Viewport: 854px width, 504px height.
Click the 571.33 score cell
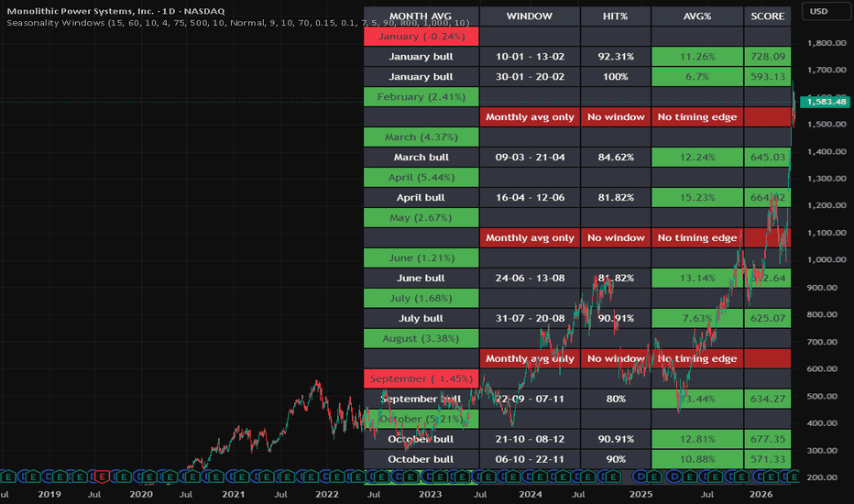tap(767, 460)
